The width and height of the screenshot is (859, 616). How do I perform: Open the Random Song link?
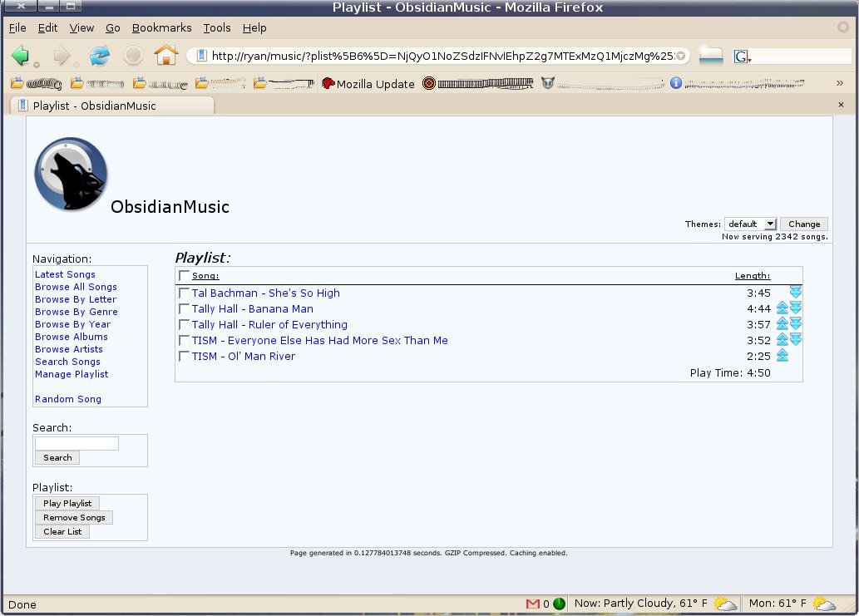pyautogui.click(x=68, y=399)
